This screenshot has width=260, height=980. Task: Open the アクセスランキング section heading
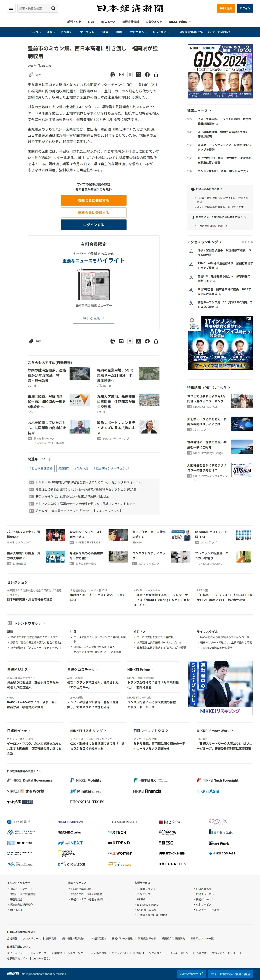(204, 242)
